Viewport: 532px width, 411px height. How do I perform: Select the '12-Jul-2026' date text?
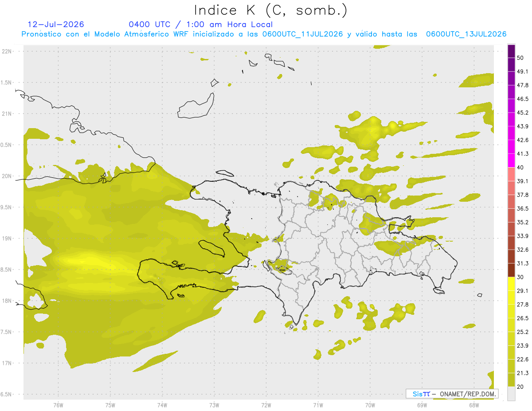(x=56, y=24)
